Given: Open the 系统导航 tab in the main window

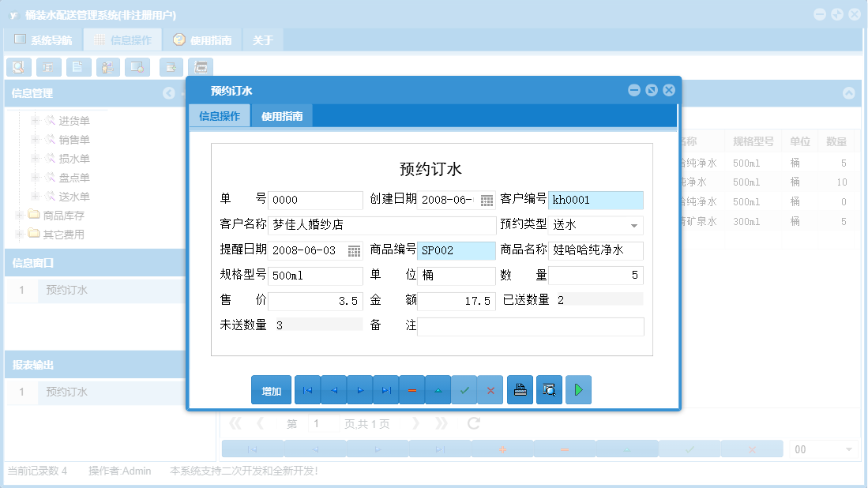Looking at the screenshot, I should 42,39.
